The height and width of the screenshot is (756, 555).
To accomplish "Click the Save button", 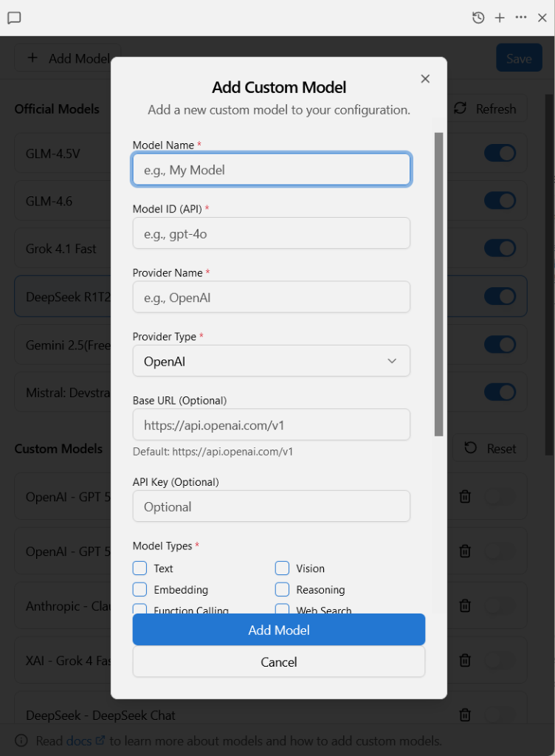I will (x=519, y=58).
